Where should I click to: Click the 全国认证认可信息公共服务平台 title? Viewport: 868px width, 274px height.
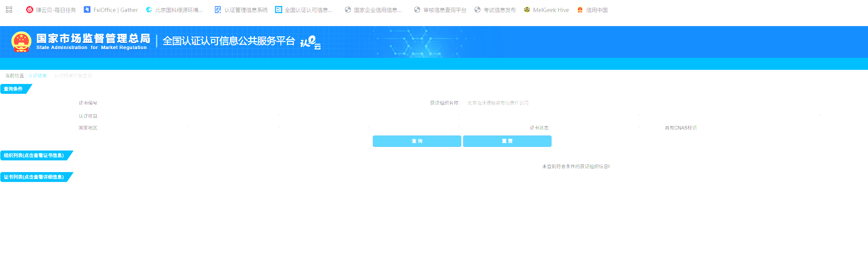point(229,41)
